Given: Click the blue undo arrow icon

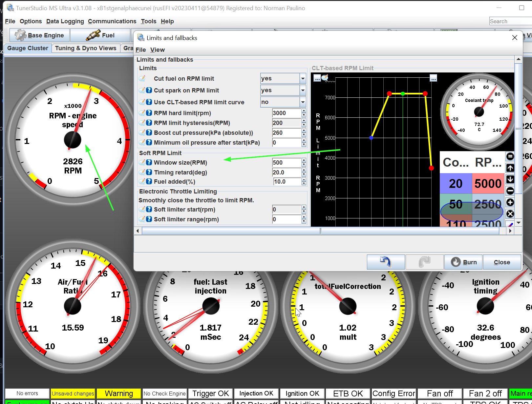Looking at the screenshot, I should click(x=386, y=262).
